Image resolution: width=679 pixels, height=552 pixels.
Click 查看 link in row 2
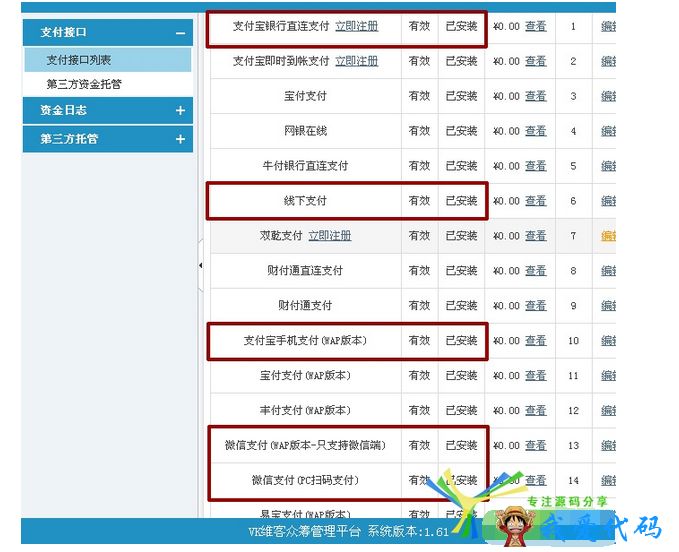(536, 61)
